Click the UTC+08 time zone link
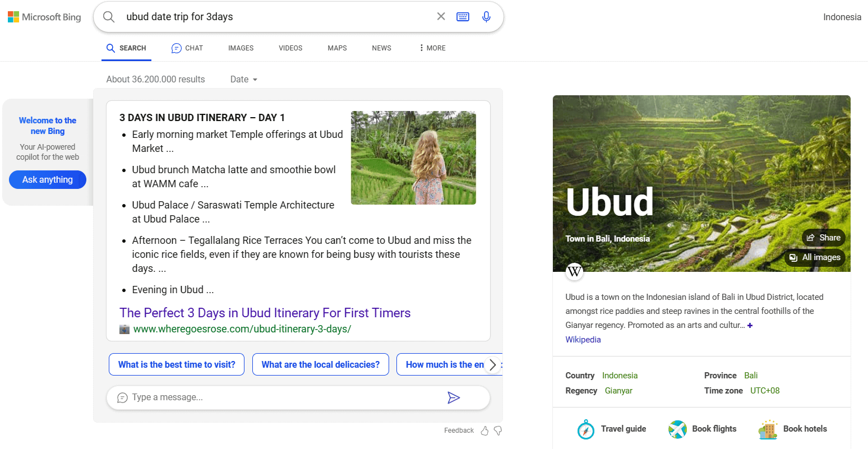868x449 pixels. [x=765, y=391]
